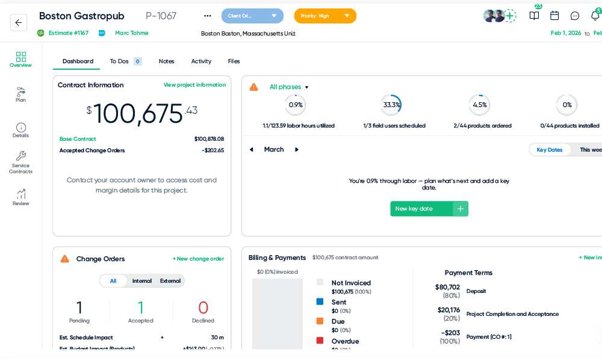Filter change orders to External only
The width and height of the screenshot is (602, 364).
coord(170,280)
